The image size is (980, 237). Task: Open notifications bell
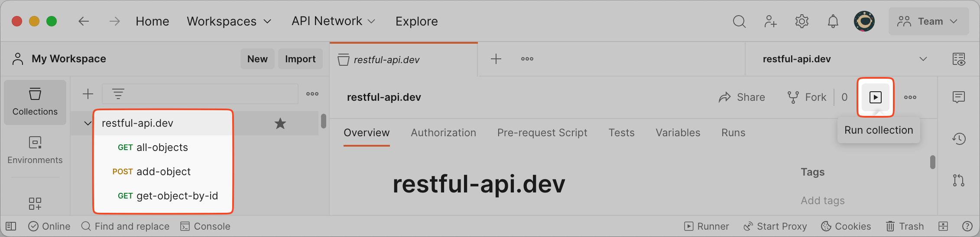click(x=833, y=21)
